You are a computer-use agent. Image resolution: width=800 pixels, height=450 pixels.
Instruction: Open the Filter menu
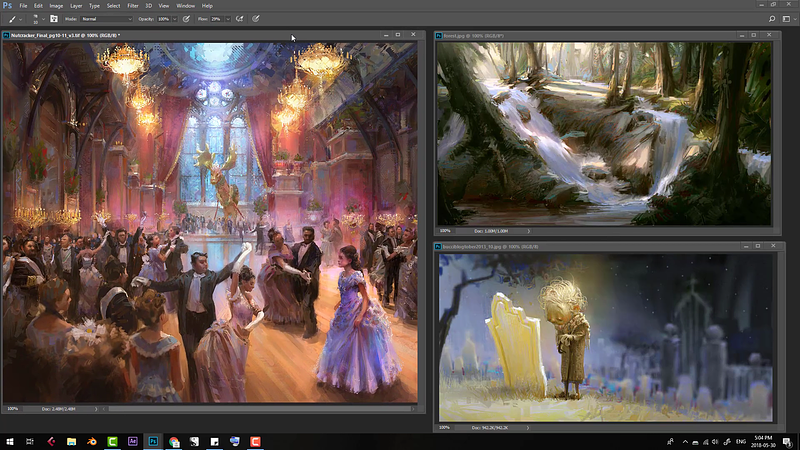point(133,6)
